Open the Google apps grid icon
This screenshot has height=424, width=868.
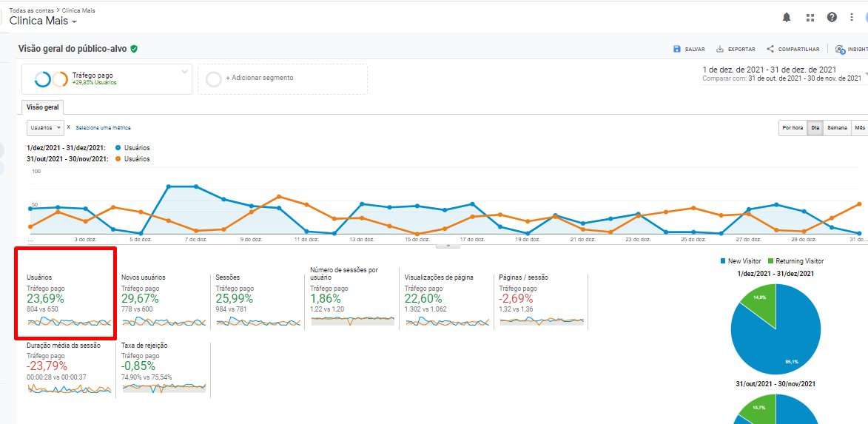(810, 17)
